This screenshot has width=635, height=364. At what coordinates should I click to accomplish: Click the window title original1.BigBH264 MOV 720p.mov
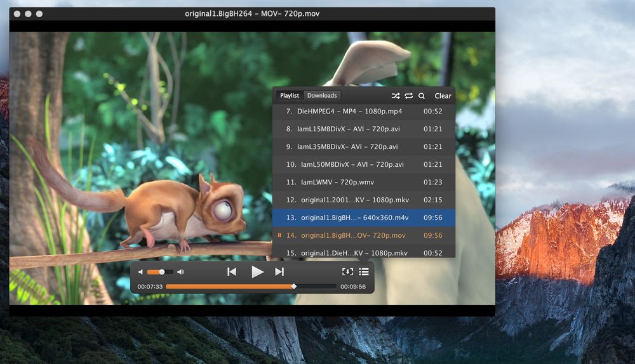[252, 14]
